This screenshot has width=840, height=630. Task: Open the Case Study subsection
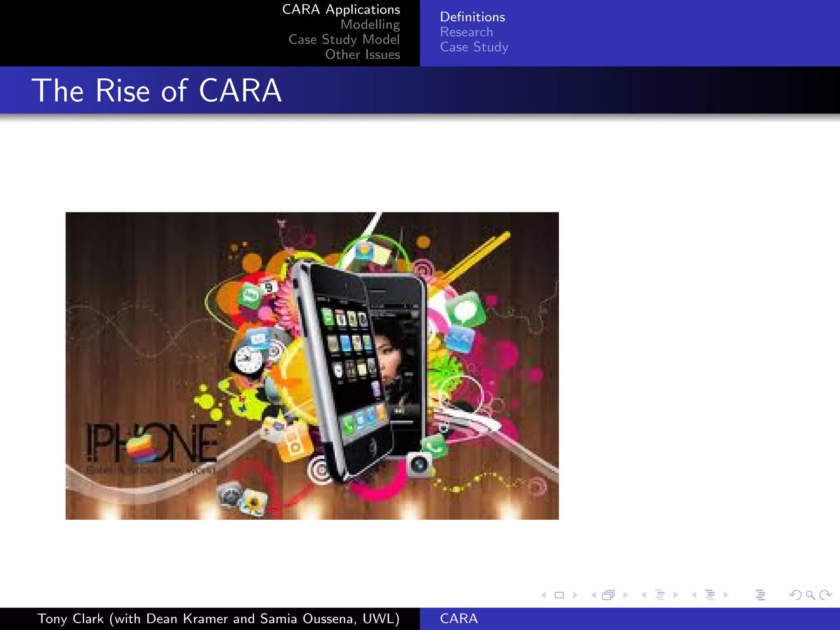pyautogui.click(x=474, y=47)
